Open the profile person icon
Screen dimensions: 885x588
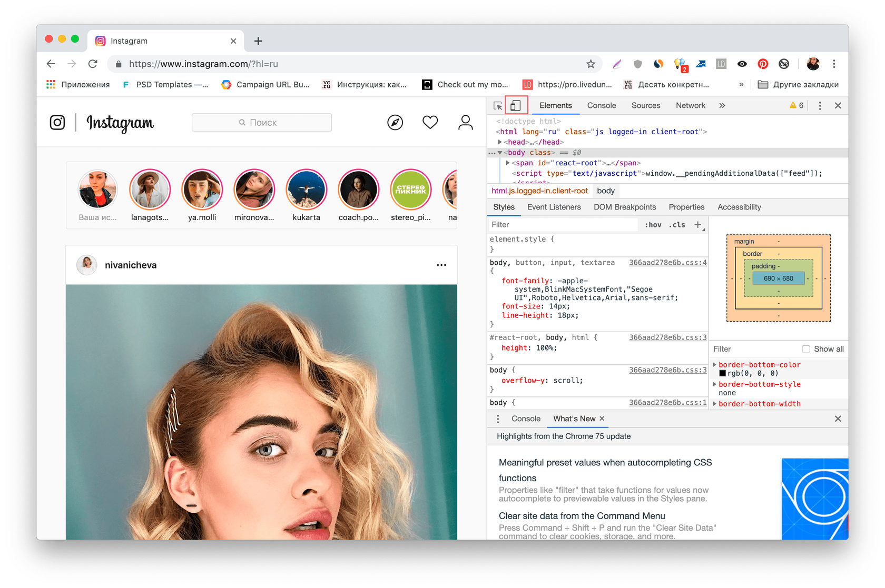465,123
